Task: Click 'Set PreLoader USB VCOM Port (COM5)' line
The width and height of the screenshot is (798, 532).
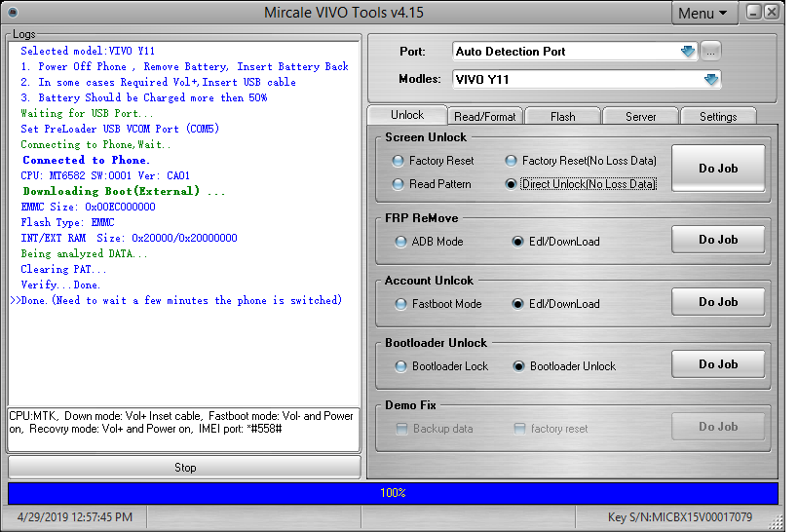Action: pyautogui.click(x=120, y=129)
